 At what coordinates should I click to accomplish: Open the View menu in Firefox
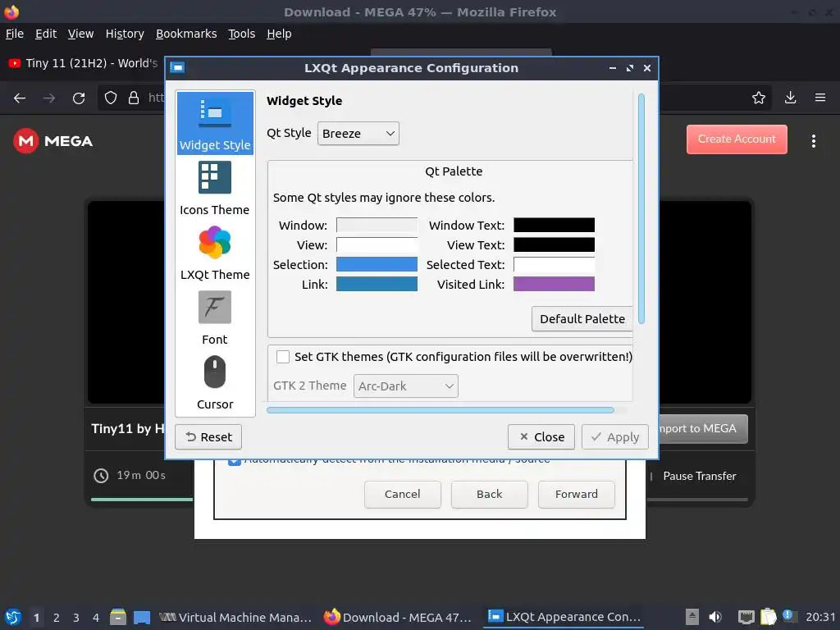point(81,34)
